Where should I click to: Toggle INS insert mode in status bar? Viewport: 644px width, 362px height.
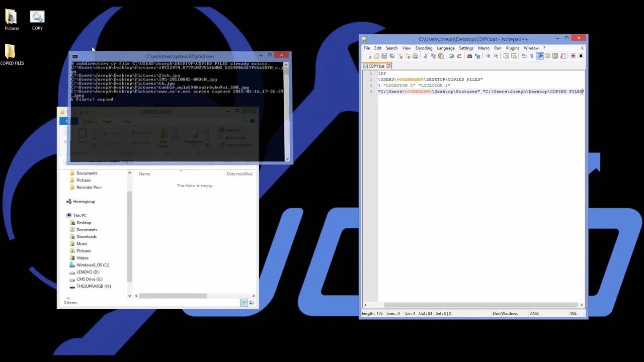click(574, 313)
